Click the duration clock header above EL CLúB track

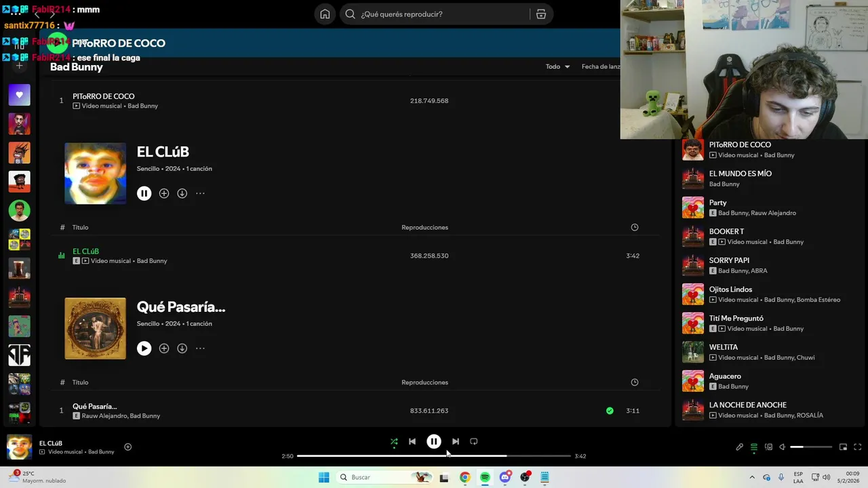click(x=635, y=227)
